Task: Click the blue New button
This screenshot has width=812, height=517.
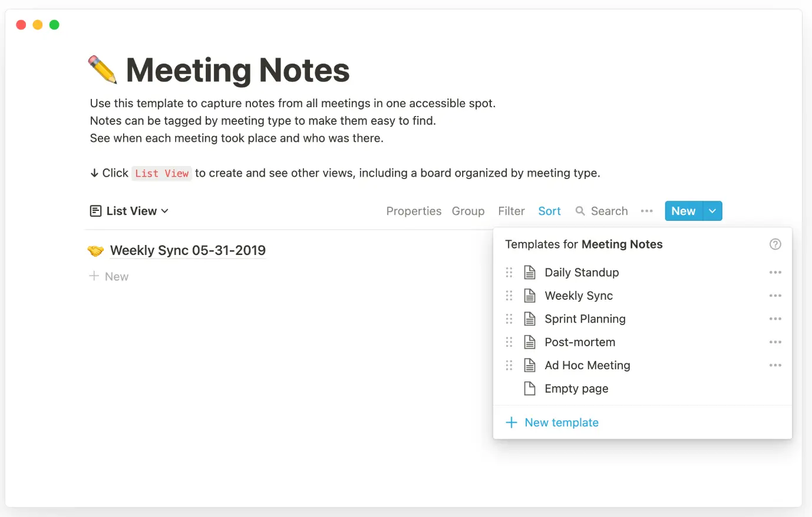Action: pos(682,211)
